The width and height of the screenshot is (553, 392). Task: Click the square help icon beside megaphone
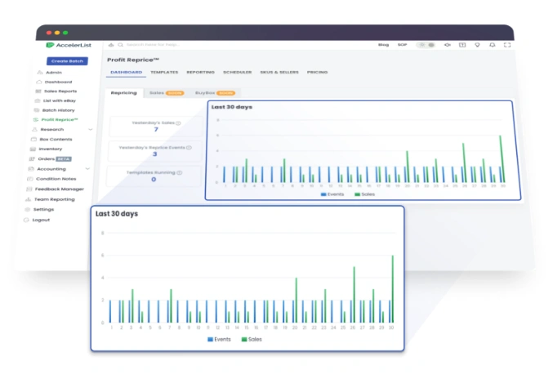462,45
